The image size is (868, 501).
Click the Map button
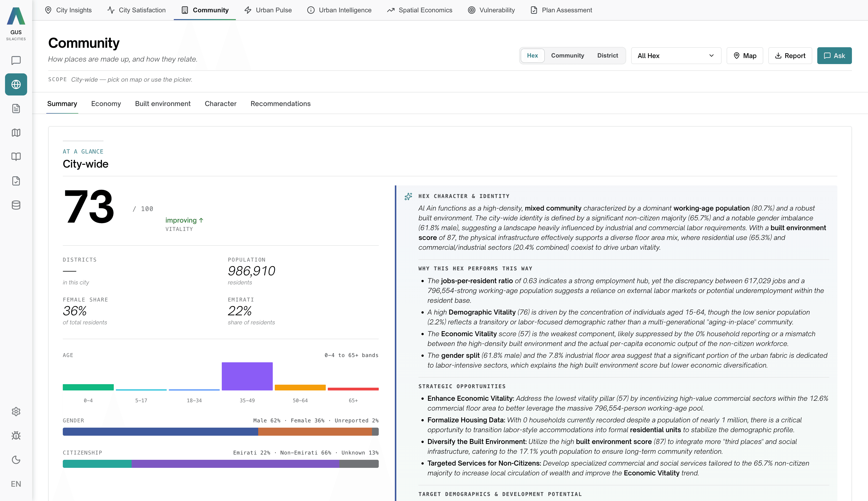[744, 56]
